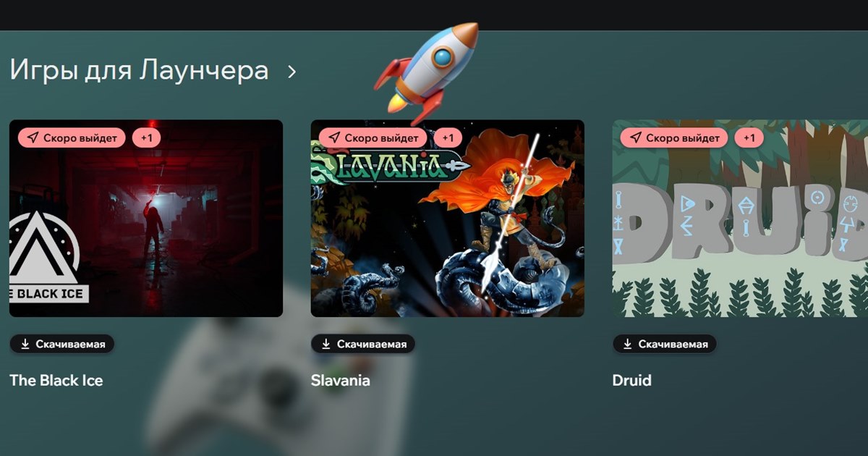Click the download icon under Slavania
Viewport: 868px width, 456px height.
pos(327,344)
